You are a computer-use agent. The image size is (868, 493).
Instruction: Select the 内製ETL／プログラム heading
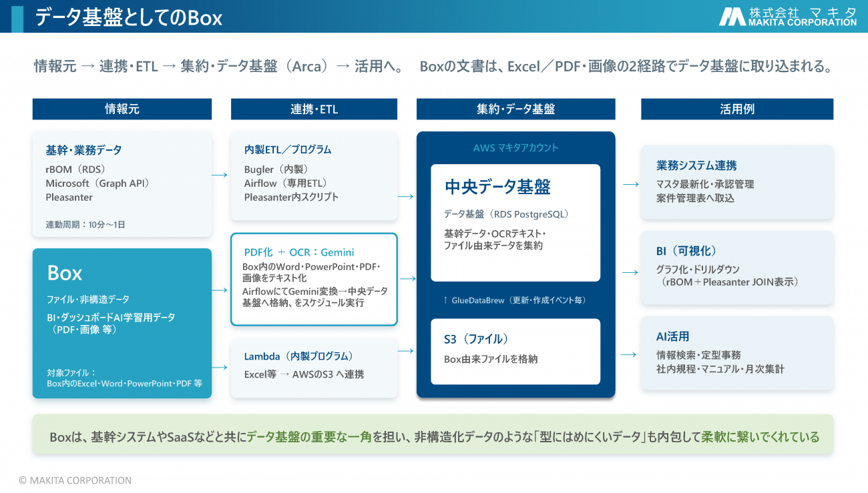288,150
